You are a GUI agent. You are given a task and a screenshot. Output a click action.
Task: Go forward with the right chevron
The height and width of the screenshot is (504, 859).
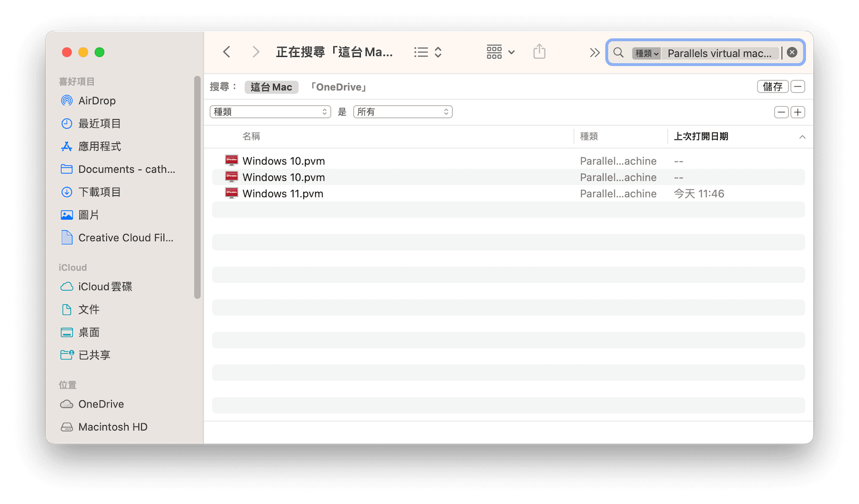pos(256,52)
